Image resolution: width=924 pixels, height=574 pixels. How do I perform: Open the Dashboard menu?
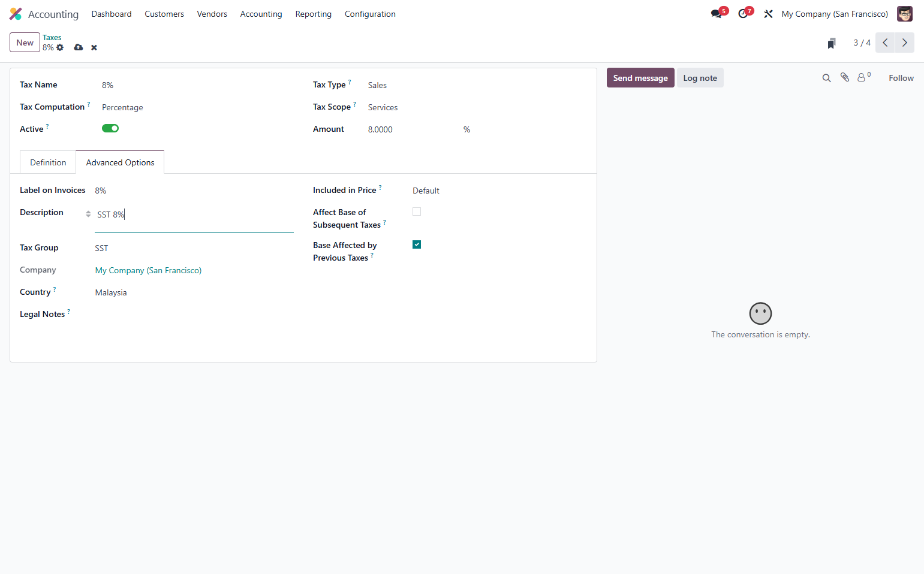(112, 14)
